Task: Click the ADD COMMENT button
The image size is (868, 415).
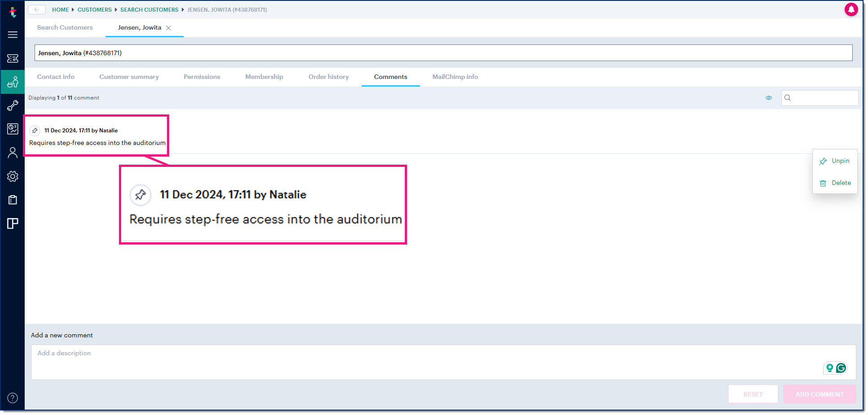Action: point(820,394)
